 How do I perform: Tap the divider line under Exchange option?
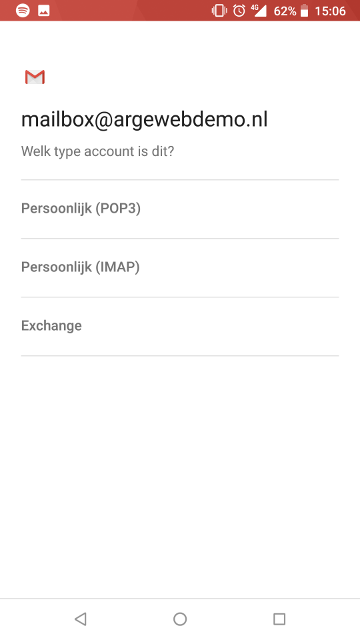(180, 356)
